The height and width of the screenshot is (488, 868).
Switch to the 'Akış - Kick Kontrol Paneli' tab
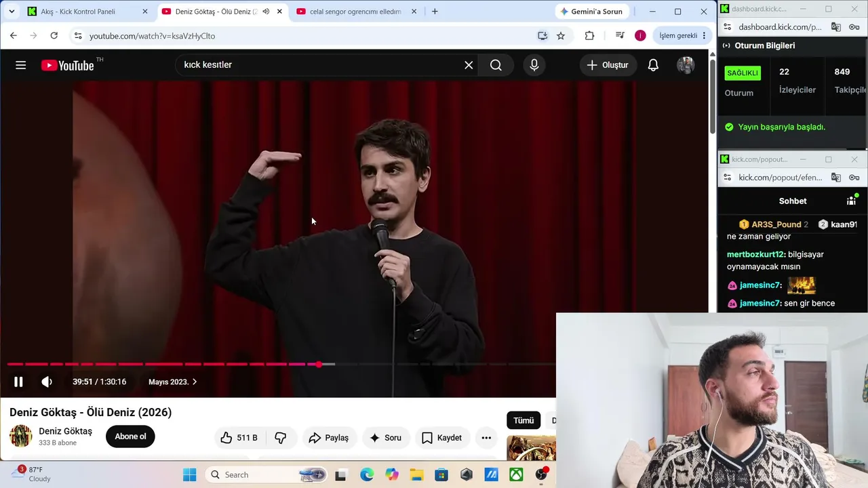pos(87,12)
